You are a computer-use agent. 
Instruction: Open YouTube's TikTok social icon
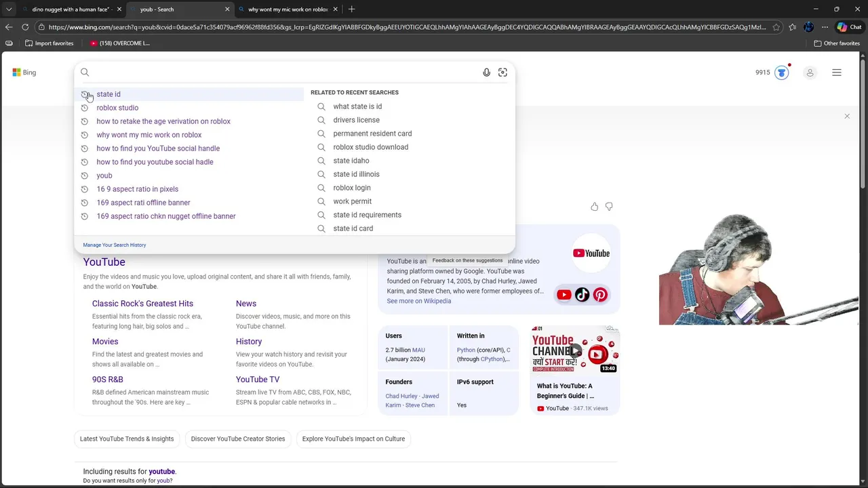tap(582, 295)
